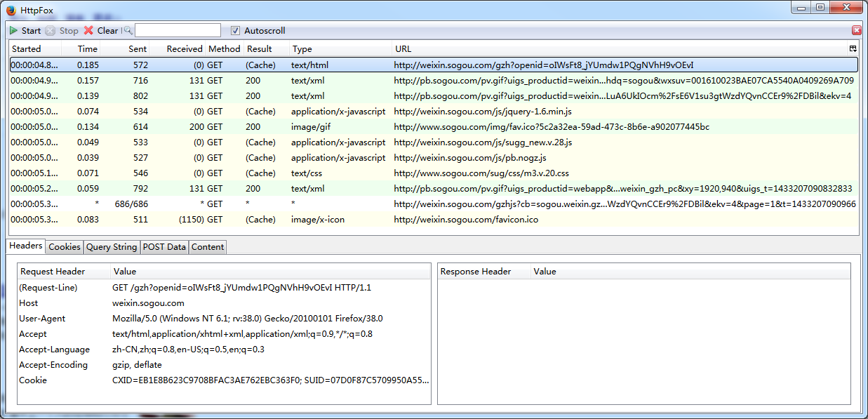The width and height of the screenshot is (868, 419).
Task: Select the Accept-Language header row
Action: [x=225, y=350]
